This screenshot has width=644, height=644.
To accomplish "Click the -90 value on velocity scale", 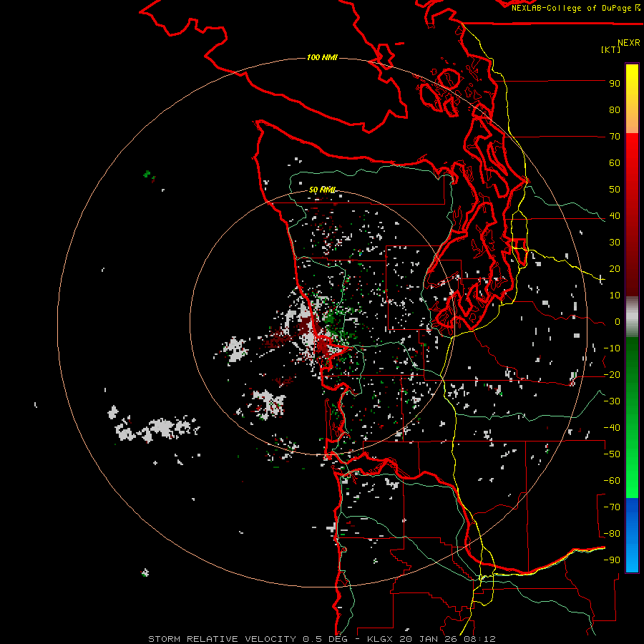I will point(612,560).
